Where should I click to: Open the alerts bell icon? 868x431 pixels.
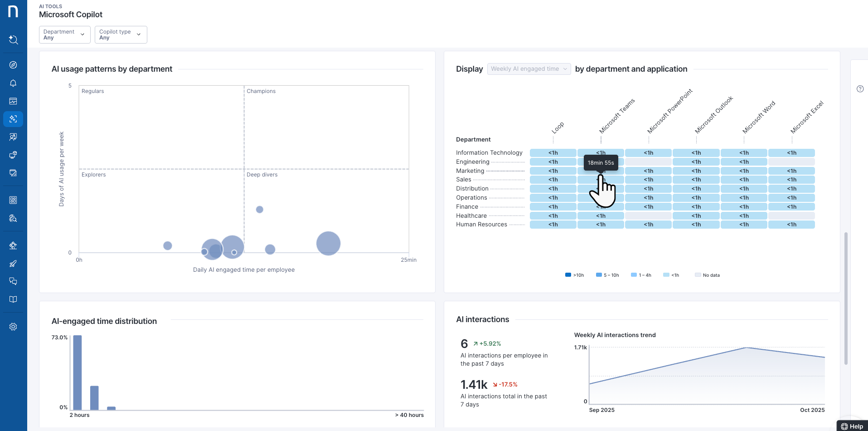13,83
